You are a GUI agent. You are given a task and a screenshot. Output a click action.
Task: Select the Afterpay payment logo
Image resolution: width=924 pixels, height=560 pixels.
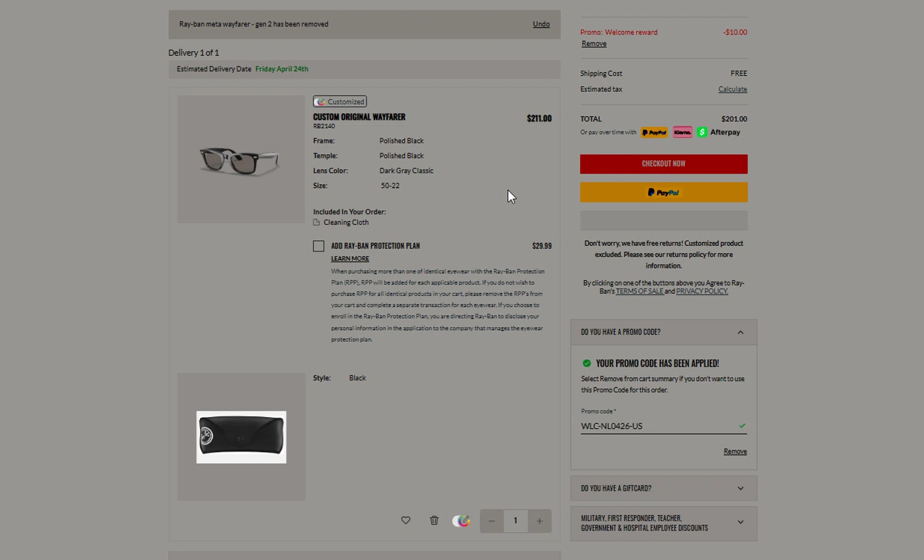click(719, 132)
